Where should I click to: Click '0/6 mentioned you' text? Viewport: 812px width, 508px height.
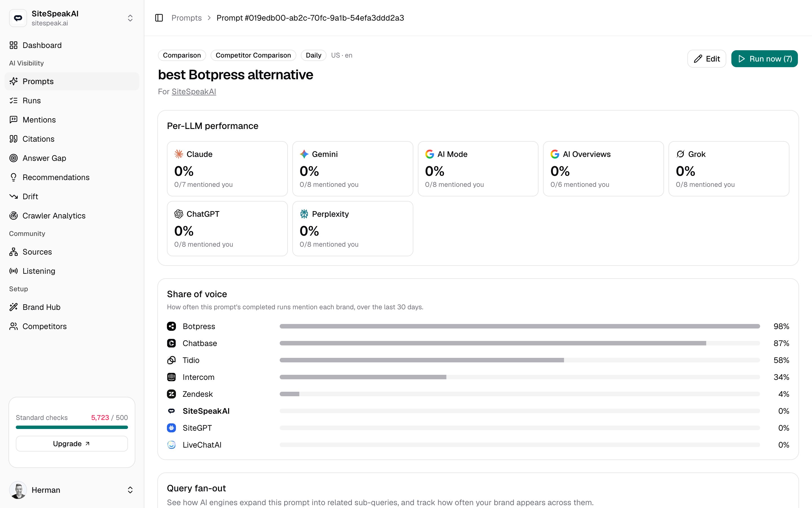pyautogui.click(x=579, y=185)
